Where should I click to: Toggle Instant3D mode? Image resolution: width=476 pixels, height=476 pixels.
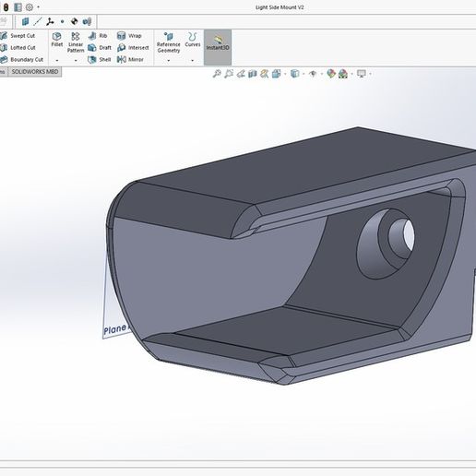pos(218,47)
